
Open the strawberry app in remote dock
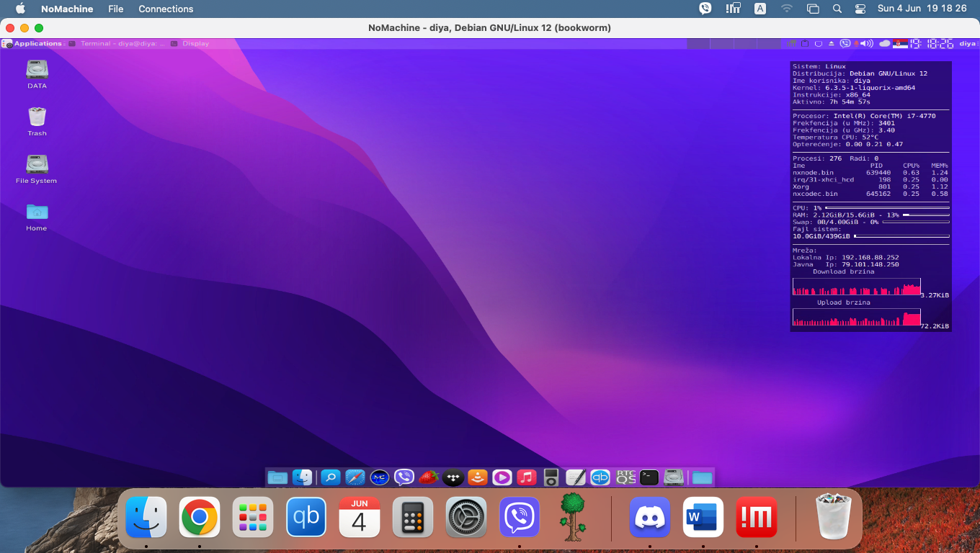429,477
